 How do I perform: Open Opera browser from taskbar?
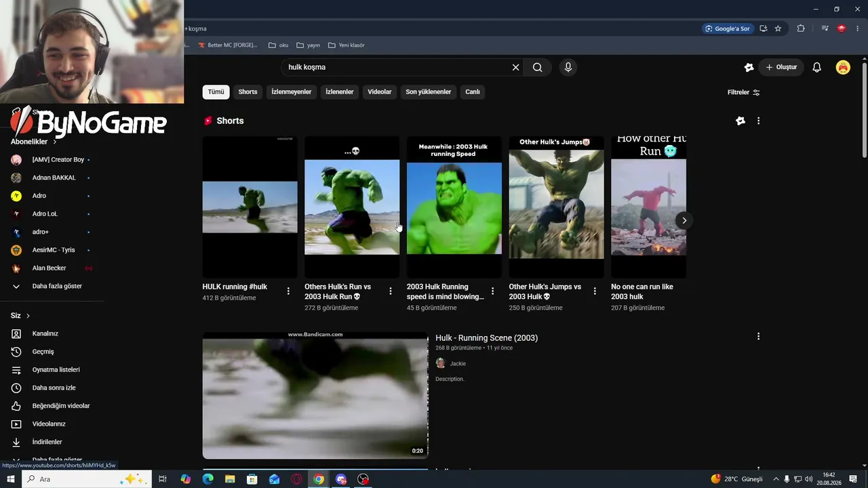coord(296,479)
